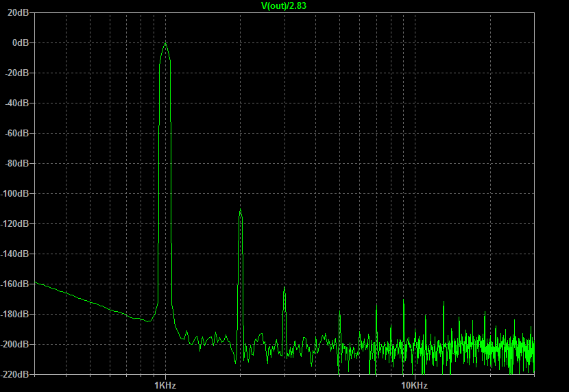The width and height of the screenshot is (569, 392).
Task: Click the -200dB axis label
Action: point(14,344)
